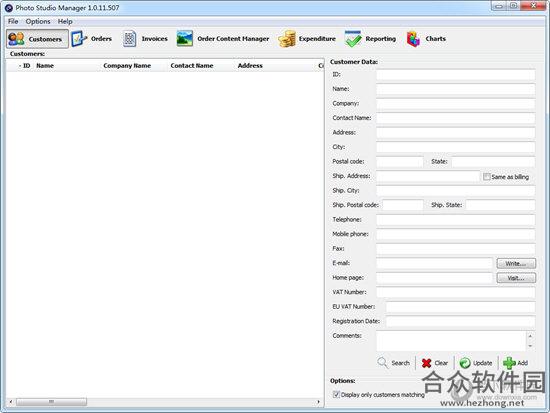
Task: Toggle Display only customers matching checkbox
Action: (x=336, y=394)
